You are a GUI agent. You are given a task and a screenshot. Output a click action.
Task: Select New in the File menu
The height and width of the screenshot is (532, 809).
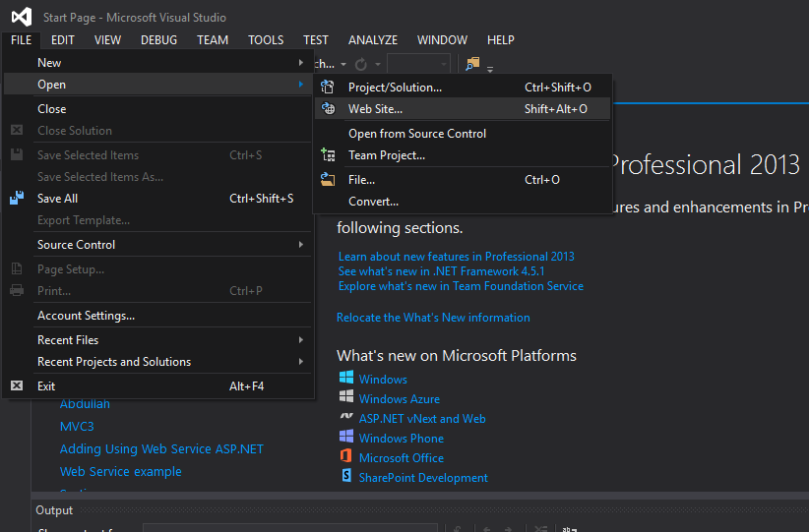157,62
